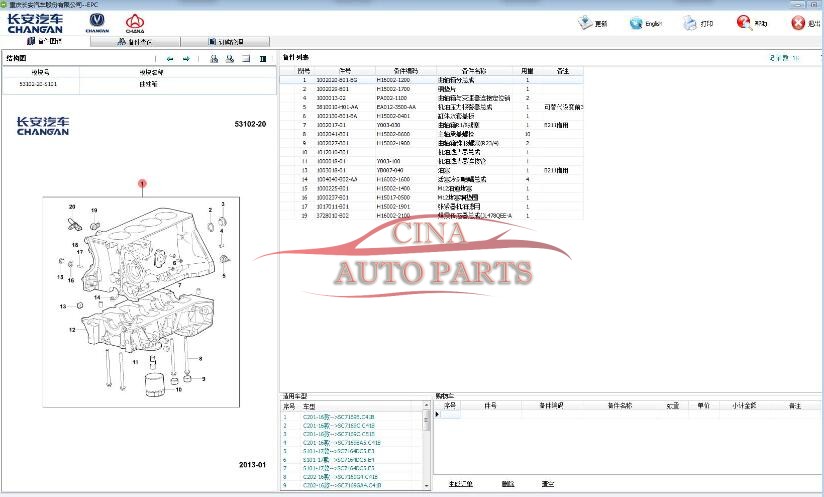The height and width of the screenshot is (497, 824).
Task: Click red callout 1 on the engine diagram
Action: click(142, 184)
